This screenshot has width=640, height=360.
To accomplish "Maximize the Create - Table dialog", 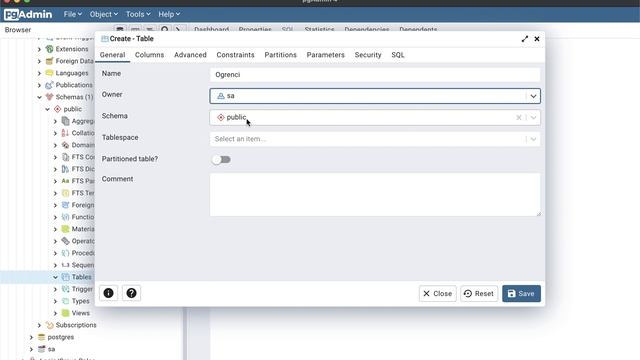I will [x=524, y=39].
